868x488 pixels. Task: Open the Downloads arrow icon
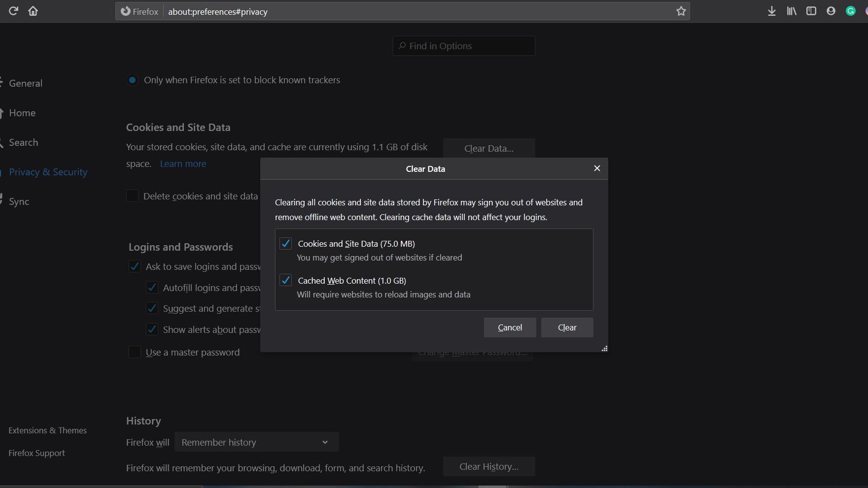click(772, 11)
